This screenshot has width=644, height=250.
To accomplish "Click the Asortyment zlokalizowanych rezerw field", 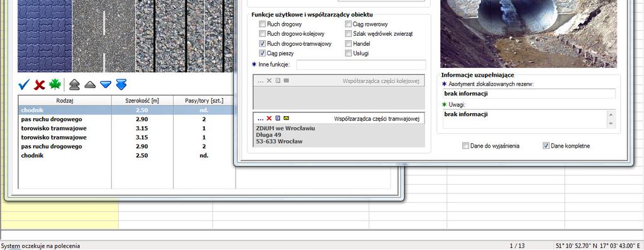I will tap(529, 94).
